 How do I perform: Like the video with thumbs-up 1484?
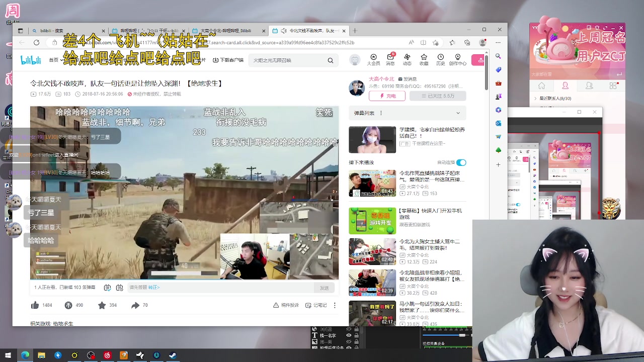[x=41, y=305]
